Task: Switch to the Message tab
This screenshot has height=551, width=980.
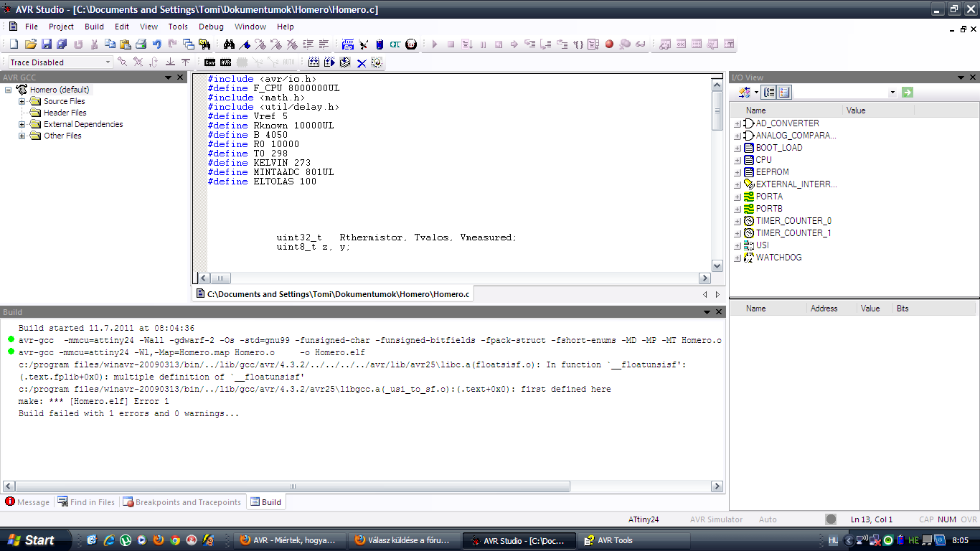Action: click(x=27, y=502)
